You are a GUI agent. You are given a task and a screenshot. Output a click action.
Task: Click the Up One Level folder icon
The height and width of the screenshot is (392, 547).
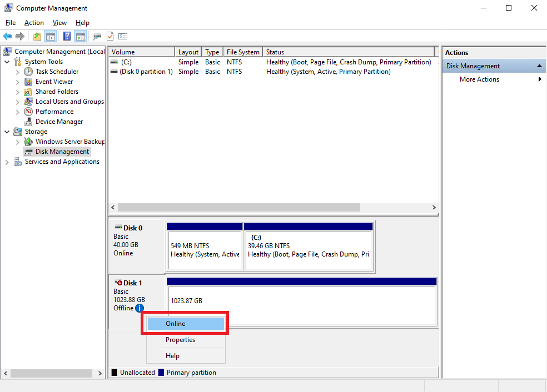coord(37,37)
